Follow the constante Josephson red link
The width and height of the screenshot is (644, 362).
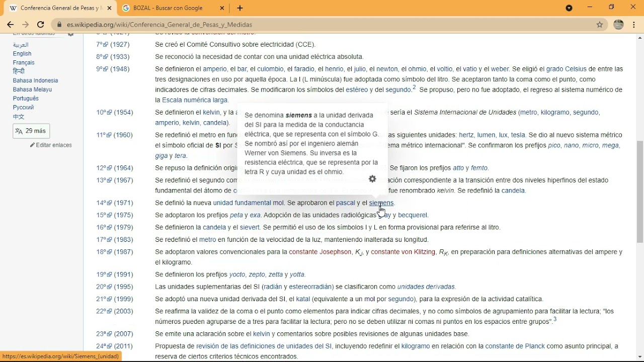(320, 252)
